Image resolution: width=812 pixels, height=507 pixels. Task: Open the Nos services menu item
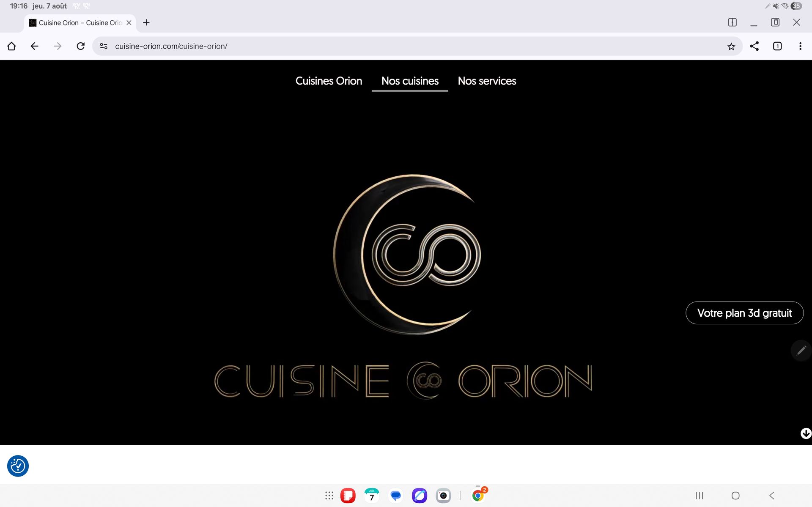[487, 81]
